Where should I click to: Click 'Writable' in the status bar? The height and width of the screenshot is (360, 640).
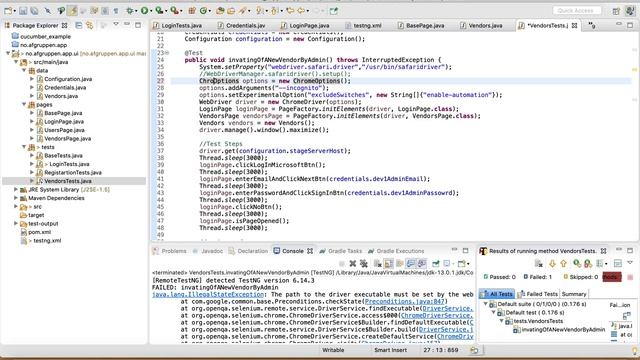click(x=333, y=350)
